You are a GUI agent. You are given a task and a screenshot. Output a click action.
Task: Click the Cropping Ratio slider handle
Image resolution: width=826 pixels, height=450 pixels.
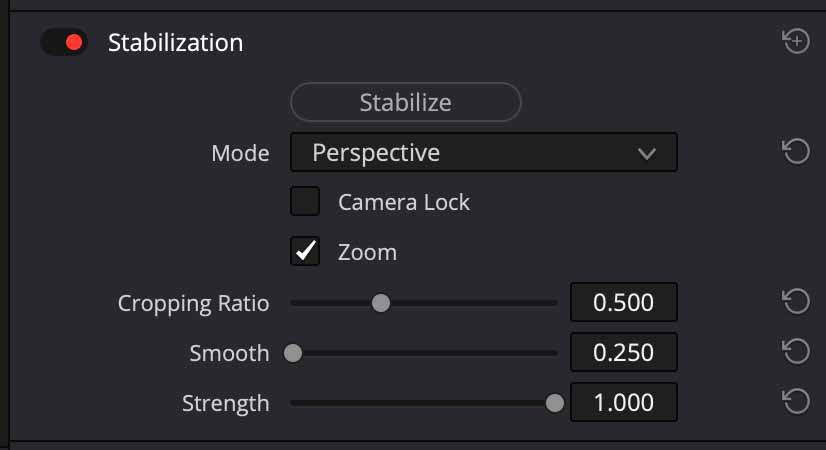(381, 302)
